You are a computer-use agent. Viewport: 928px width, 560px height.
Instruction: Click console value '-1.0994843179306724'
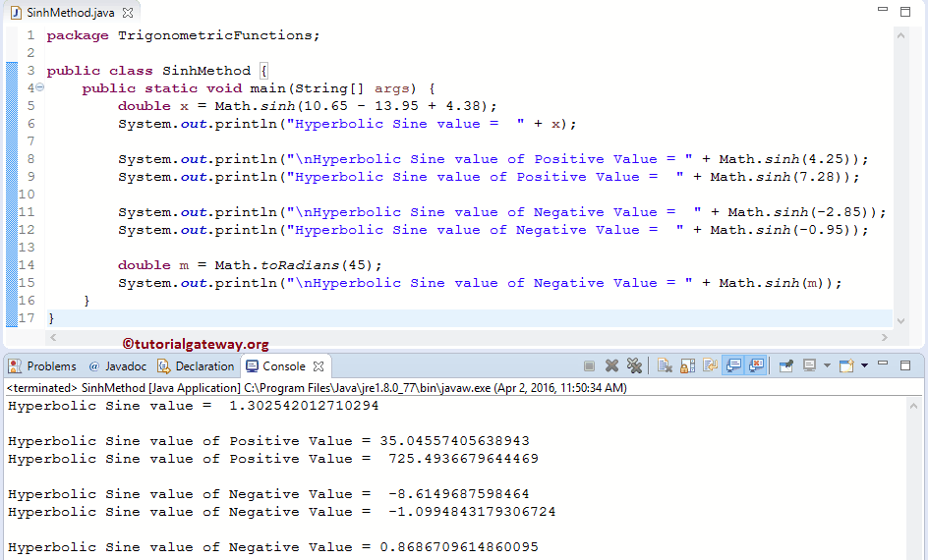(x=472, y=512)
